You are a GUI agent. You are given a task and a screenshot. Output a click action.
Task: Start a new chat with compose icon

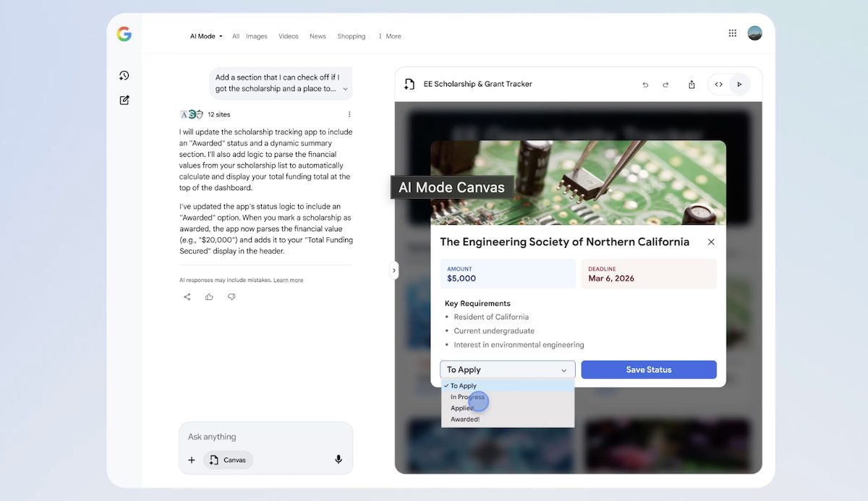tap(124, 100)
